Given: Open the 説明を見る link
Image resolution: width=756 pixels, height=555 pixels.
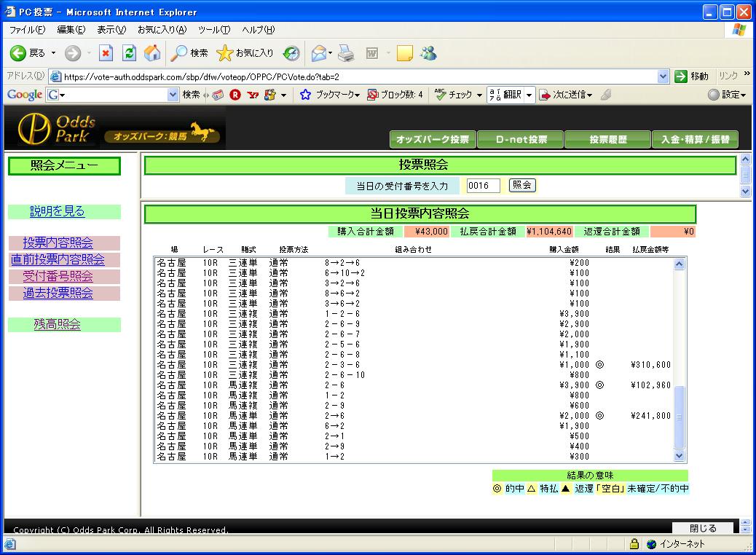Looking at the screenshot, I should [x=57, y=211].
